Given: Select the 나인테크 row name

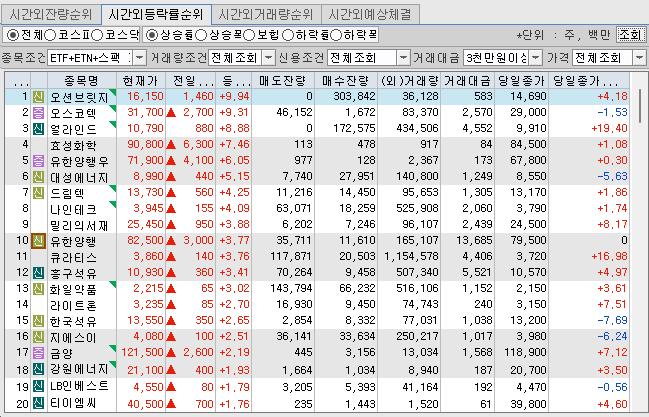Looking at the screenshot, I should (x=73, y=209).
